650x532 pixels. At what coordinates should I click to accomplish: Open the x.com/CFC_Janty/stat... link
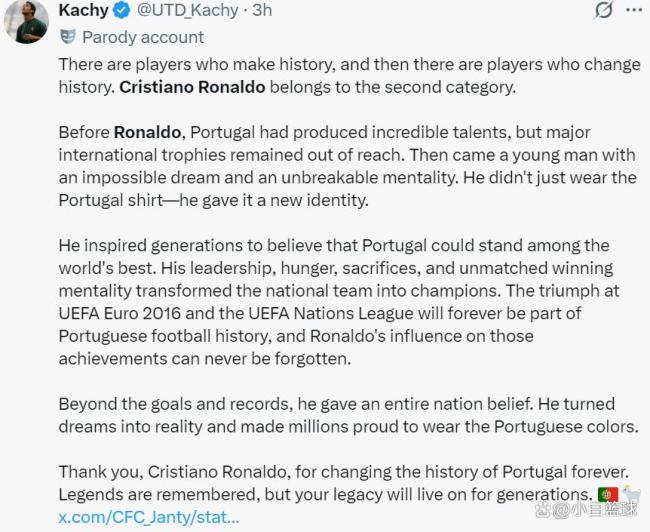click(149, 517)
